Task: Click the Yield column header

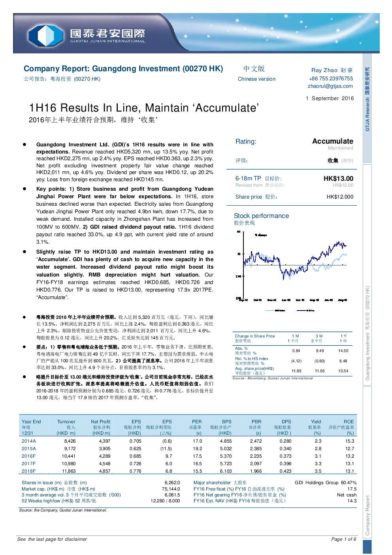Action: tap(316, 422)
